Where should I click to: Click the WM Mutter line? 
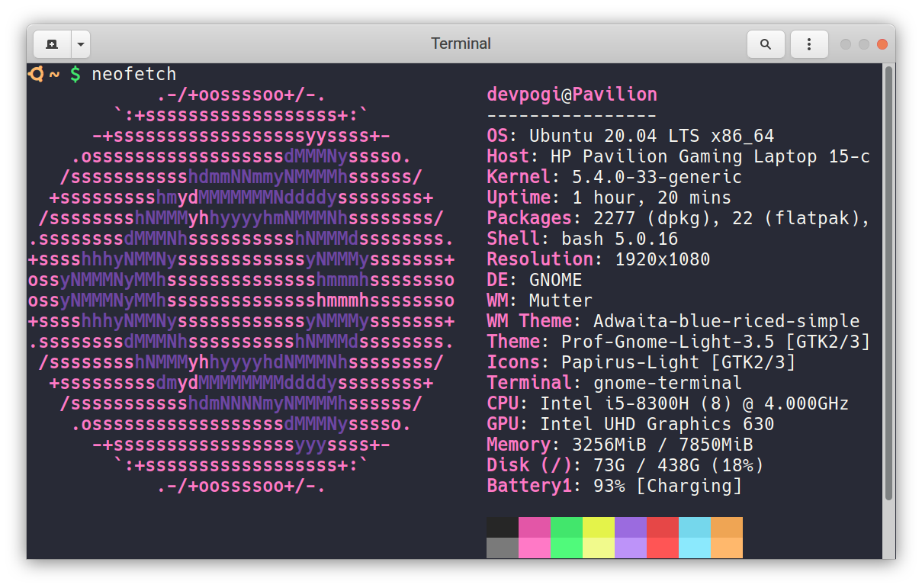pos(540,300)
